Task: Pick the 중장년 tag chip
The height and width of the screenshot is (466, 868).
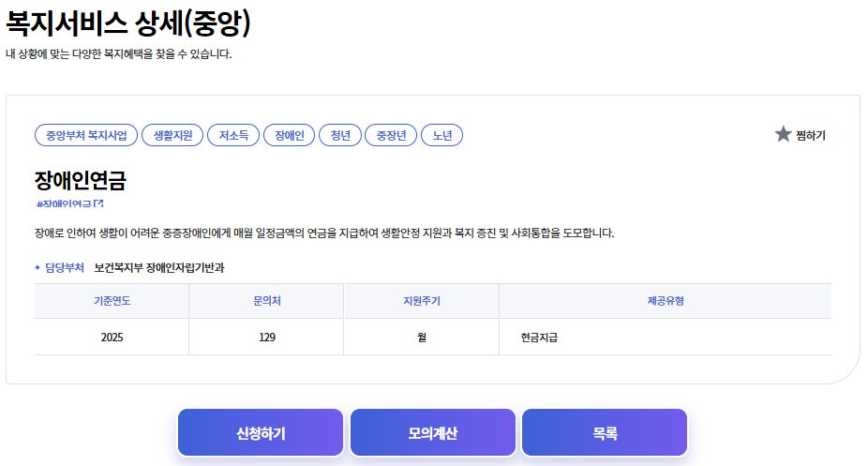Action: pos(390,136)
